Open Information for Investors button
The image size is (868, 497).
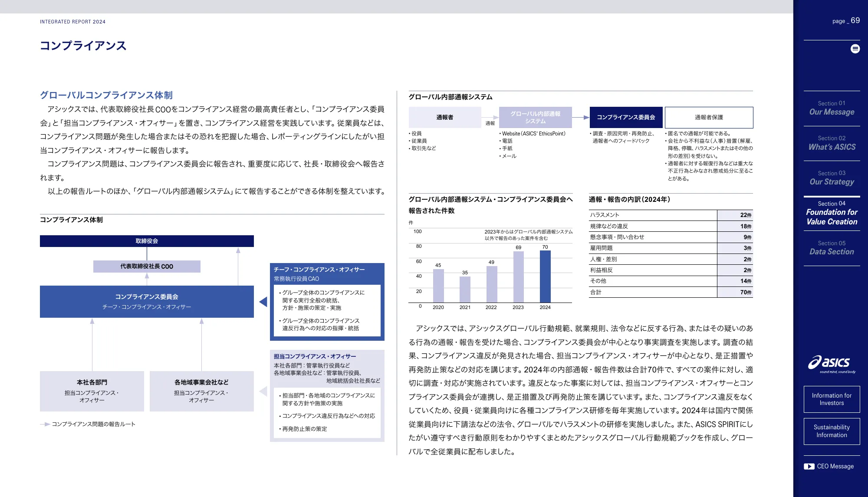(832, 399)
